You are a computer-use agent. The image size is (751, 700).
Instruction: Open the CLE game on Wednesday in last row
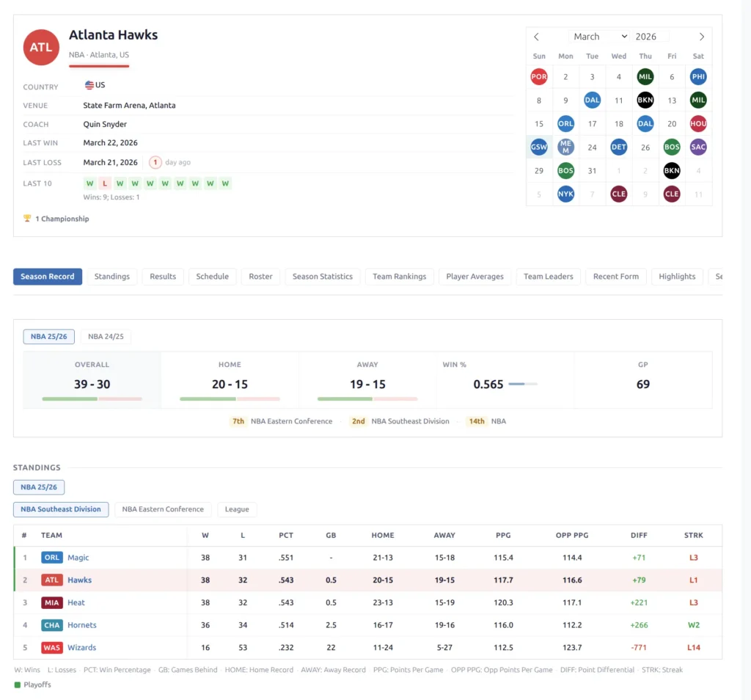(x=618, y=194)
